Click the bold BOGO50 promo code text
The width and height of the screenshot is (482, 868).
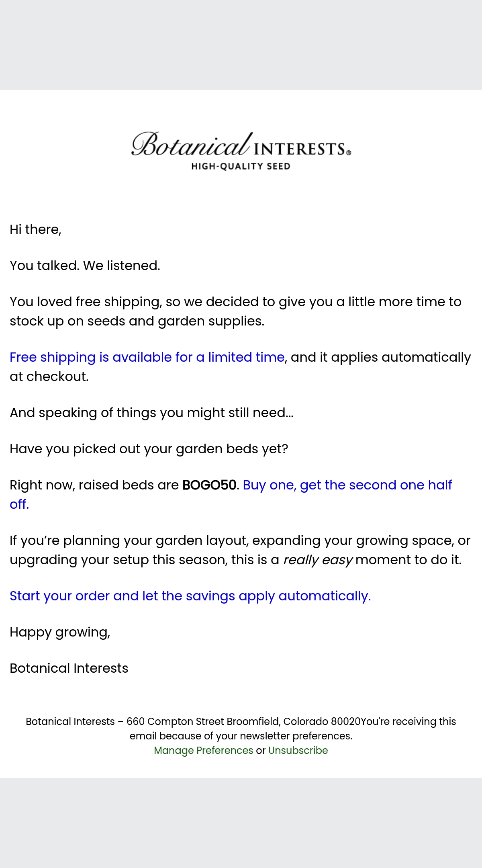pos(209,485)
